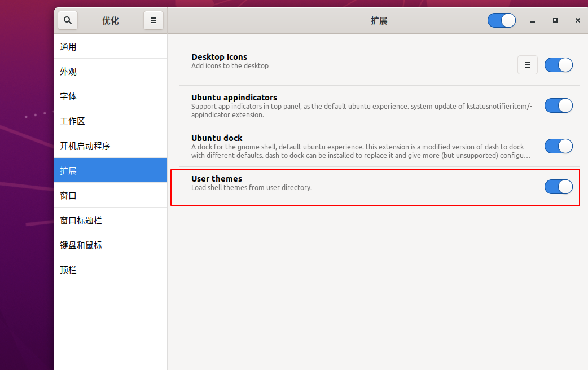Disable the Ubuntu dock extension

558,146
